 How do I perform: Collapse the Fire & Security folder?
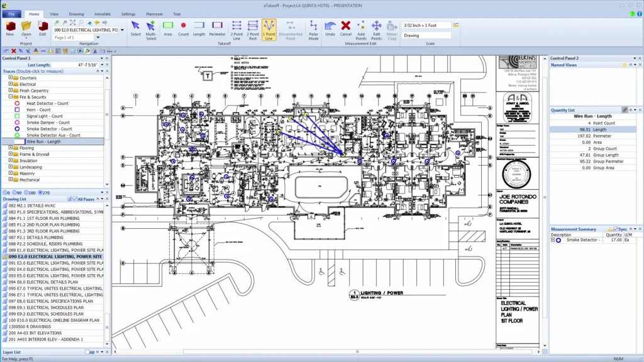pyautogui.click(x=11, y=97)
